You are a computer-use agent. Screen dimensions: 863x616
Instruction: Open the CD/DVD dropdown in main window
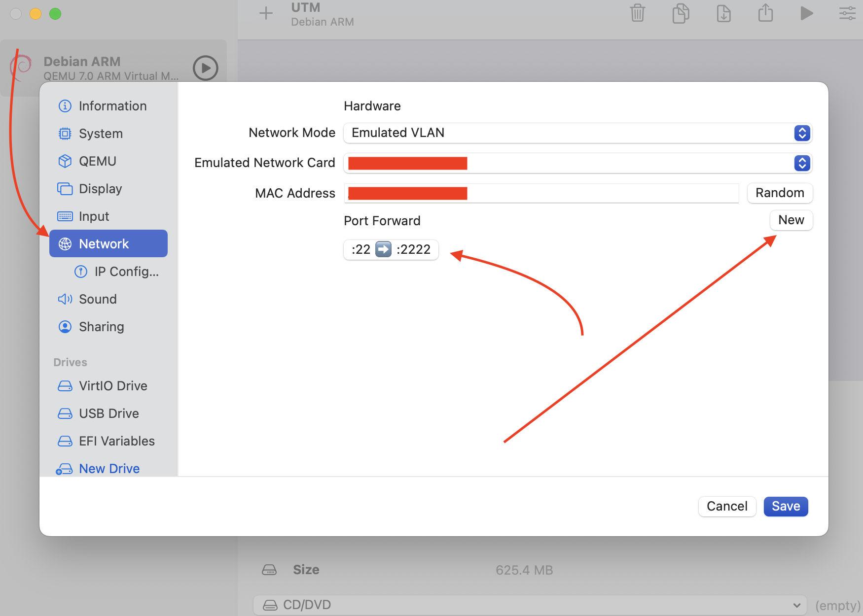(x=530, y=605)
